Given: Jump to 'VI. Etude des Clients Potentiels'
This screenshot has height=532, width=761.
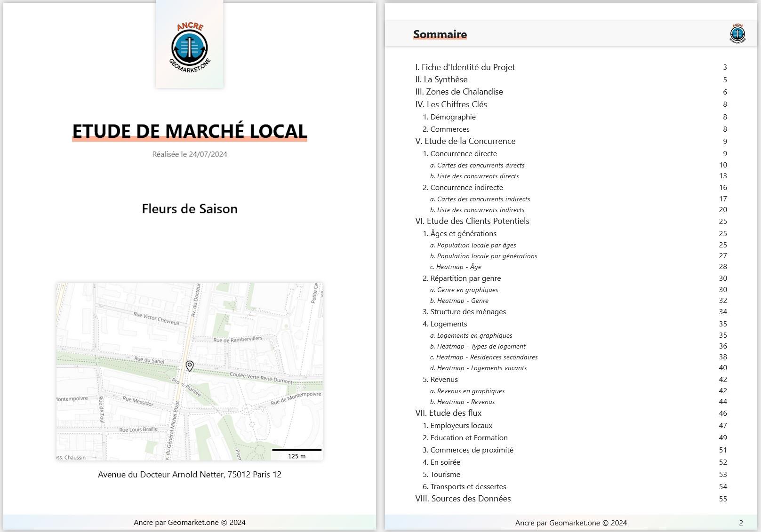Looking at the screenshot, I should coord(472,221).
